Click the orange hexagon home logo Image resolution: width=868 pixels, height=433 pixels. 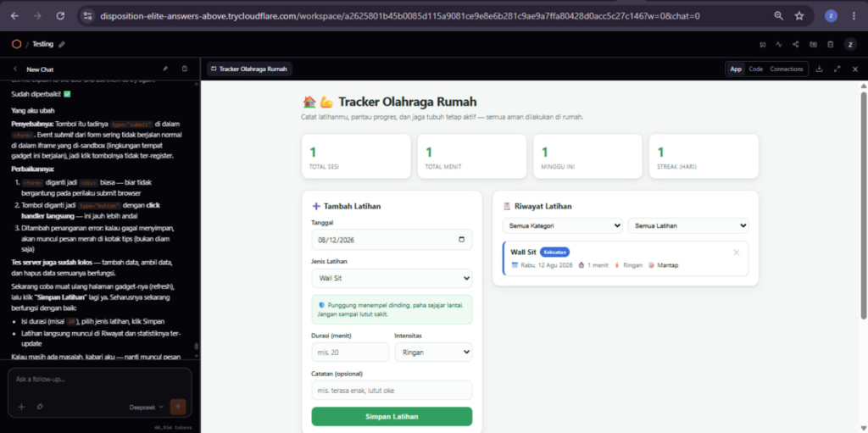pos(17,44)
